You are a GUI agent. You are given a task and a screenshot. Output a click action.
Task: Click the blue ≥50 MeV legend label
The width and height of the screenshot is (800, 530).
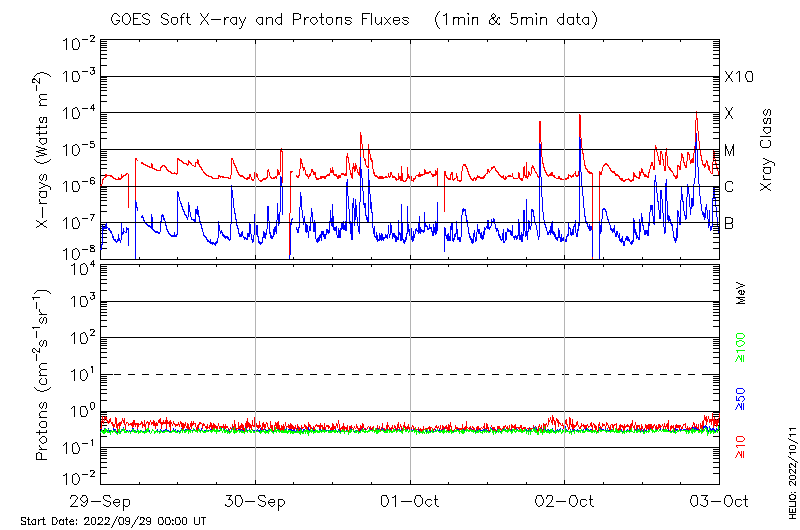[741, 398]
